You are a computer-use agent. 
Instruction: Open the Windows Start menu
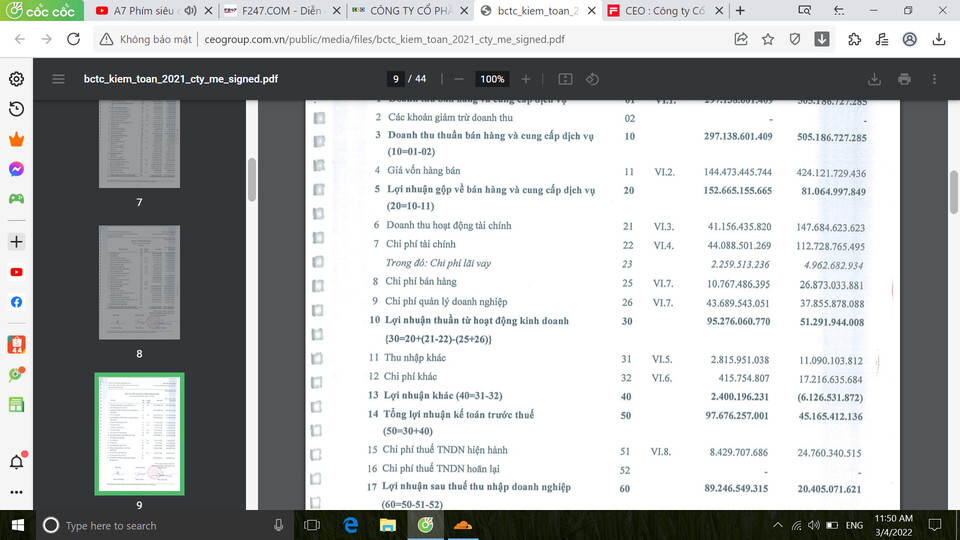pos(18,525)
